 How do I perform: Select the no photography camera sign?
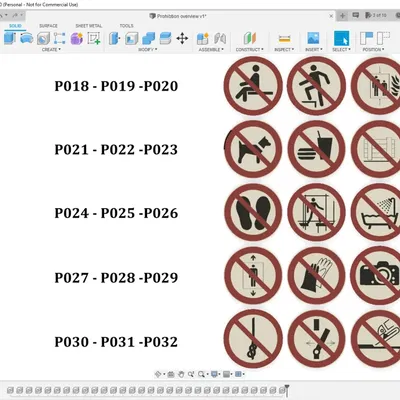(x=376, y=276)
